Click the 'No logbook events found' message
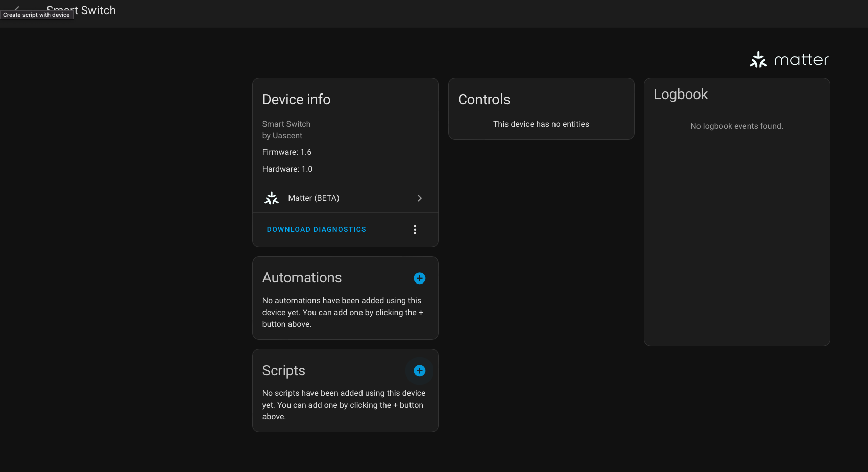Image resolution: width=868 pixels, height=472 pixels. (x=737, y=126)
